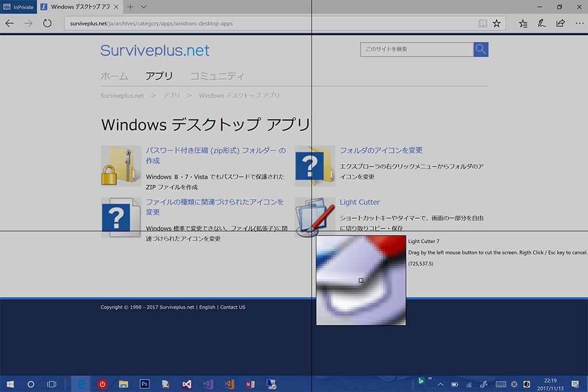Open OneNote from the taskbar
This screenshot has width=588, height=392.
250,384
